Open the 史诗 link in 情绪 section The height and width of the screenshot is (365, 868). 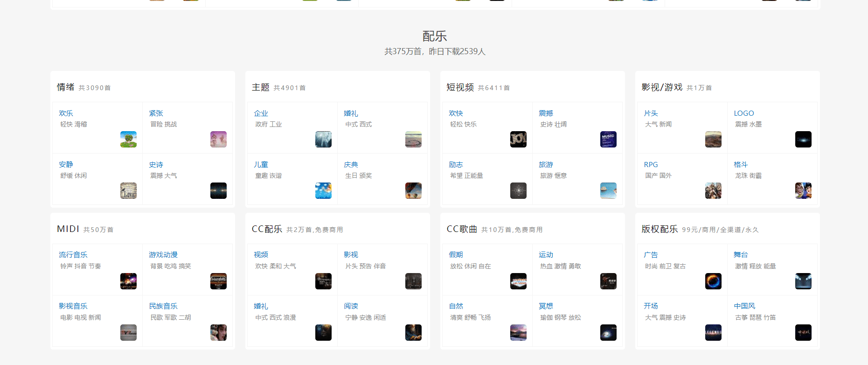156,164
